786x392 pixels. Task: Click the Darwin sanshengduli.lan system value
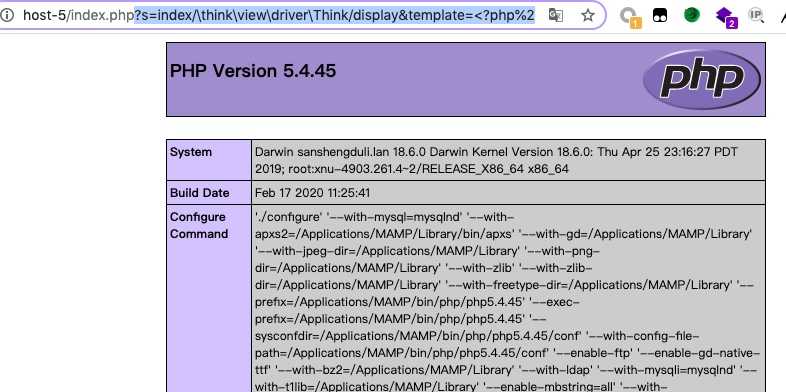[x=496, y=160]
